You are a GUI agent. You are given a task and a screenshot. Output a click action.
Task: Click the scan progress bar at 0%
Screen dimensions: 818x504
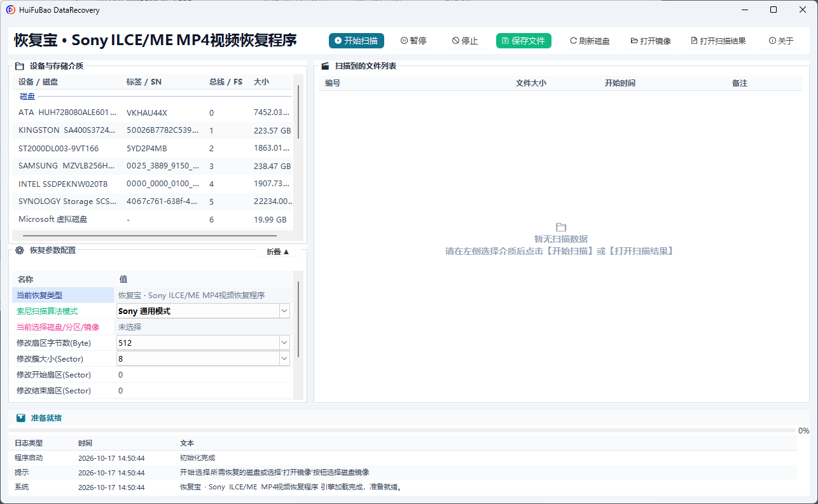402,430
